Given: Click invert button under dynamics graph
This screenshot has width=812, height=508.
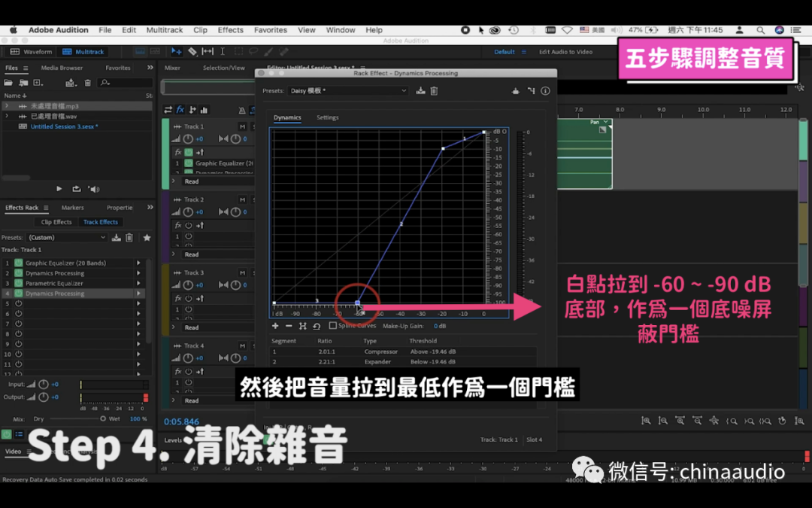Looking at the screenshot, I should pyautogui.click(x=303, y=326).
